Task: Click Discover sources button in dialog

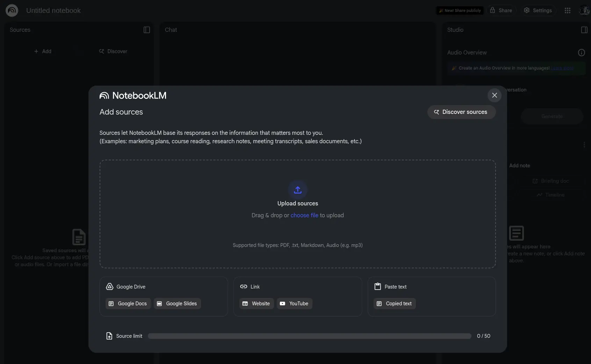Action: [x=461, y=112]
